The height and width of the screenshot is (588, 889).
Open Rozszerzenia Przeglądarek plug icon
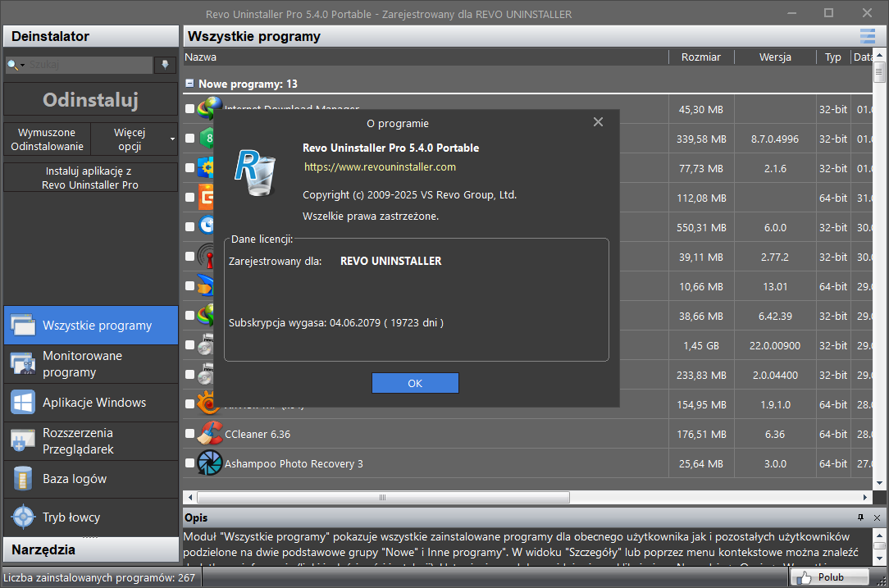[23, 441]
